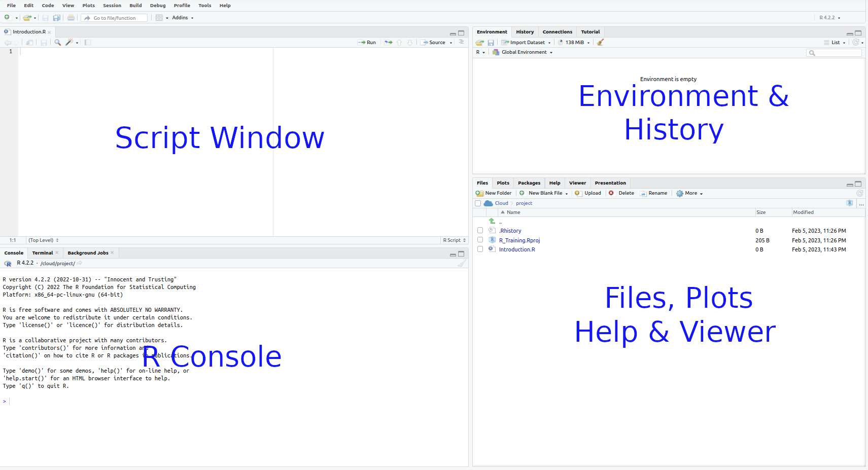868x470 pixels.
Task: Open the Session menu
Action: [x=112, y=6]
